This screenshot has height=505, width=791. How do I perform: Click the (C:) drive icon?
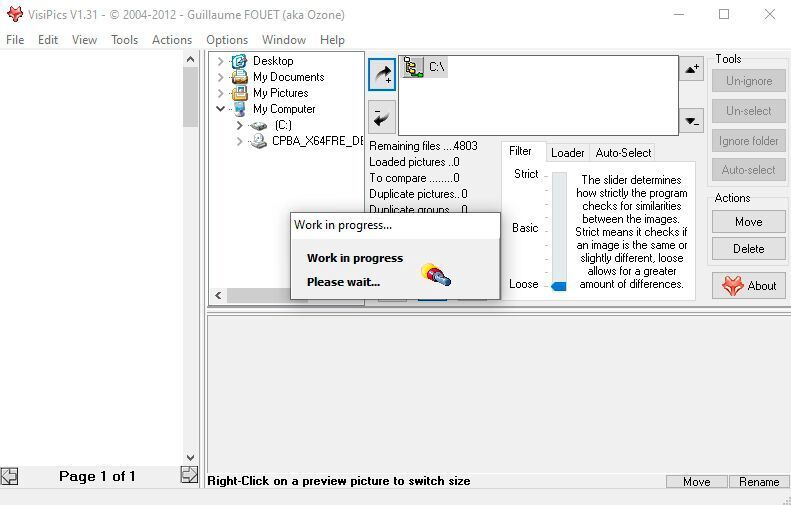(x=258, y=125)
